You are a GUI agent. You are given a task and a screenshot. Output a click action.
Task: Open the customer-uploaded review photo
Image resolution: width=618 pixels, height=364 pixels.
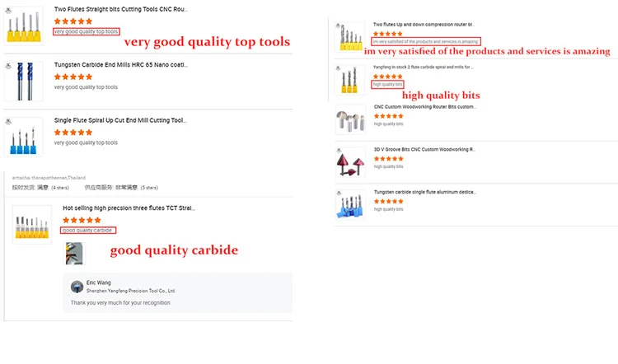(x=75, y=253)
